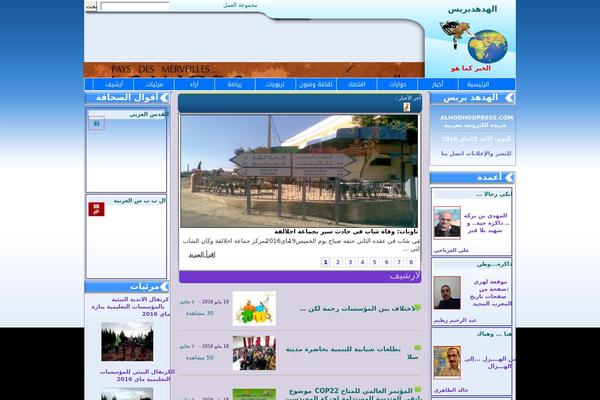Screen dimensions: 600x400
Task: Click the عبد الرحيم author photo
Action: [x=447, y=293]
